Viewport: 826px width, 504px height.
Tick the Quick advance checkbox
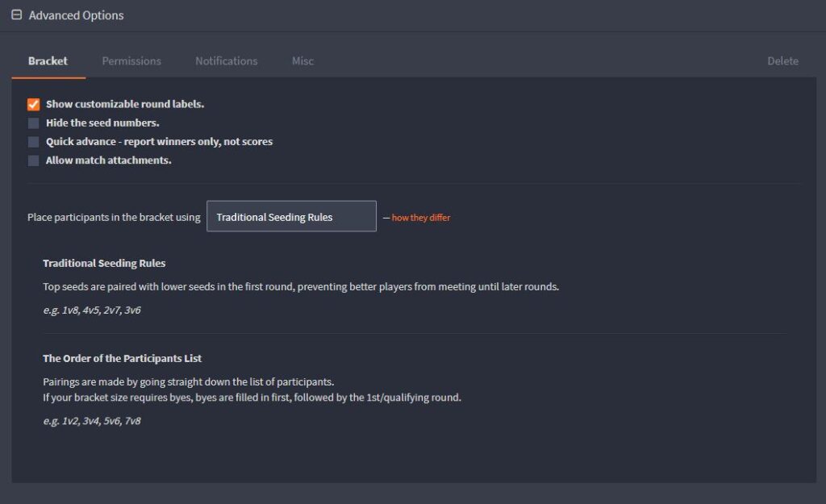34,142
